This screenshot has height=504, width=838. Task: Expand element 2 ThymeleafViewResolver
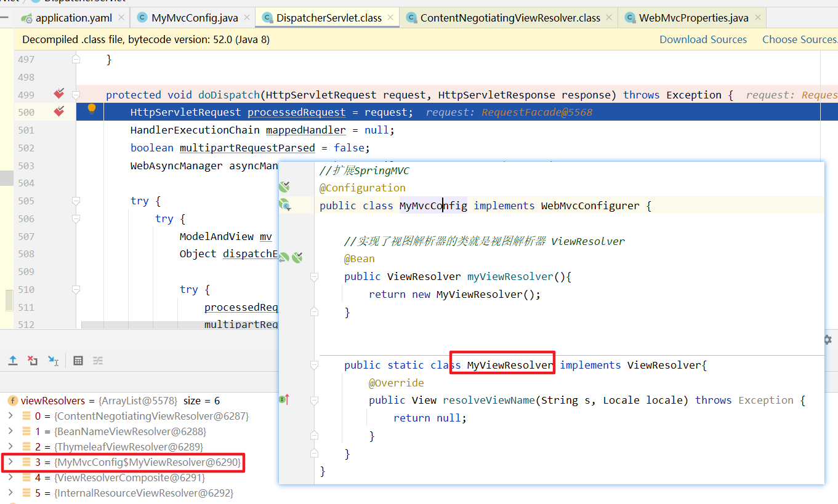click(10, 446)
